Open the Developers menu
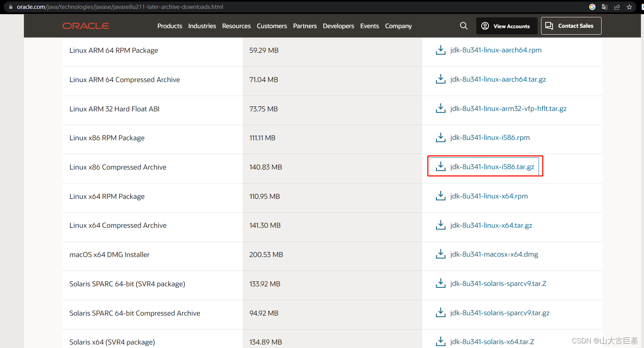This screenshot has height=348, width=644. 338,26
